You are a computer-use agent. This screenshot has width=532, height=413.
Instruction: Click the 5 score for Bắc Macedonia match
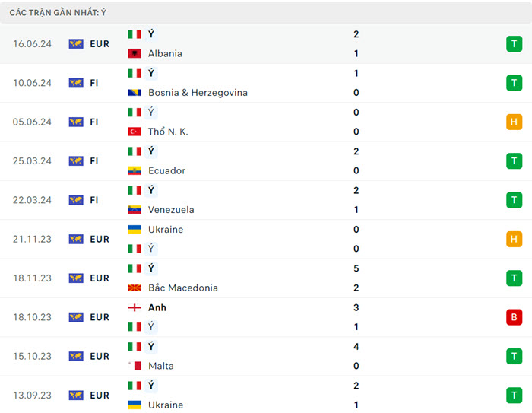(356, 268)
